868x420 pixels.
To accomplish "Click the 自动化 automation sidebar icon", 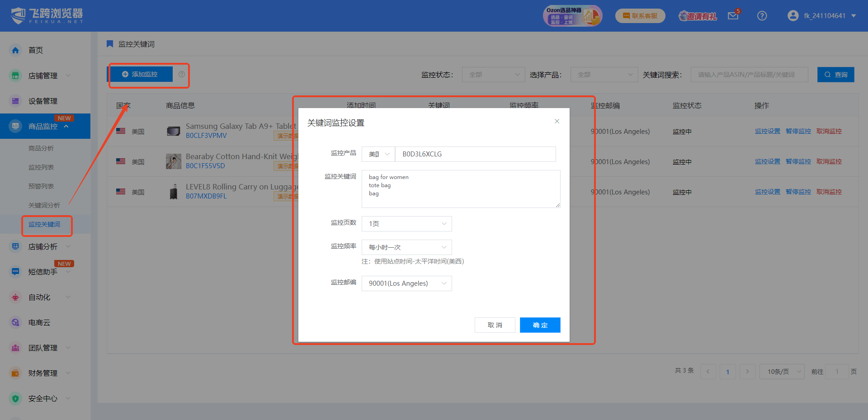I will (x=15, y=297).
